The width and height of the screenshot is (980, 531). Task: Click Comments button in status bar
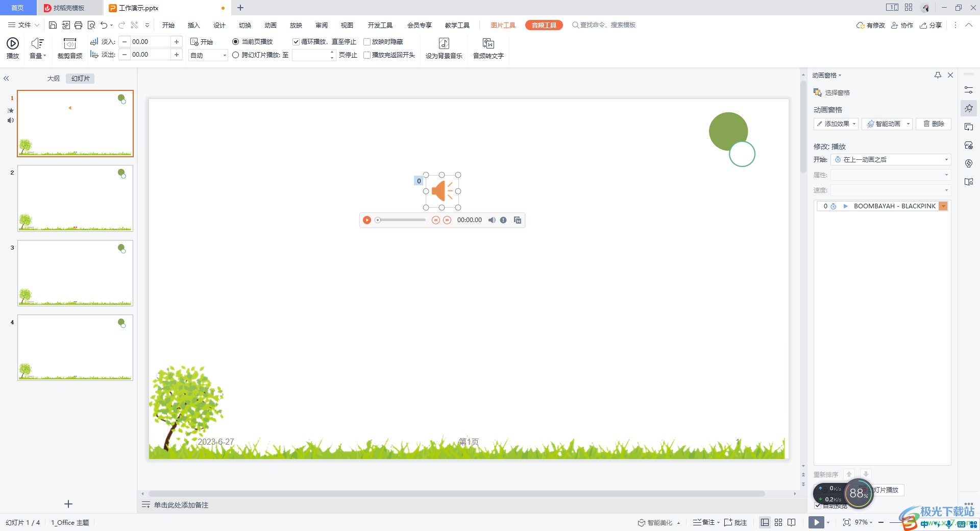pyautogui.click(x=736, y=522)
